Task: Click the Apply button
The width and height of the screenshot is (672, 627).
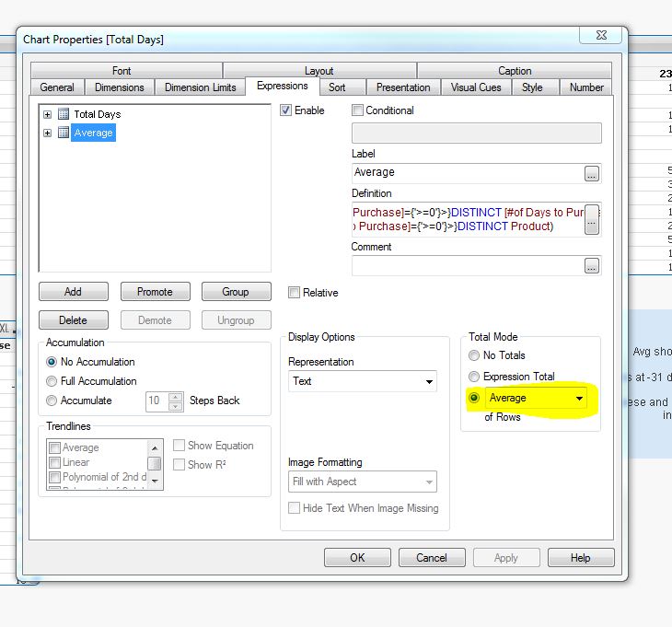Action: (506, 557)
